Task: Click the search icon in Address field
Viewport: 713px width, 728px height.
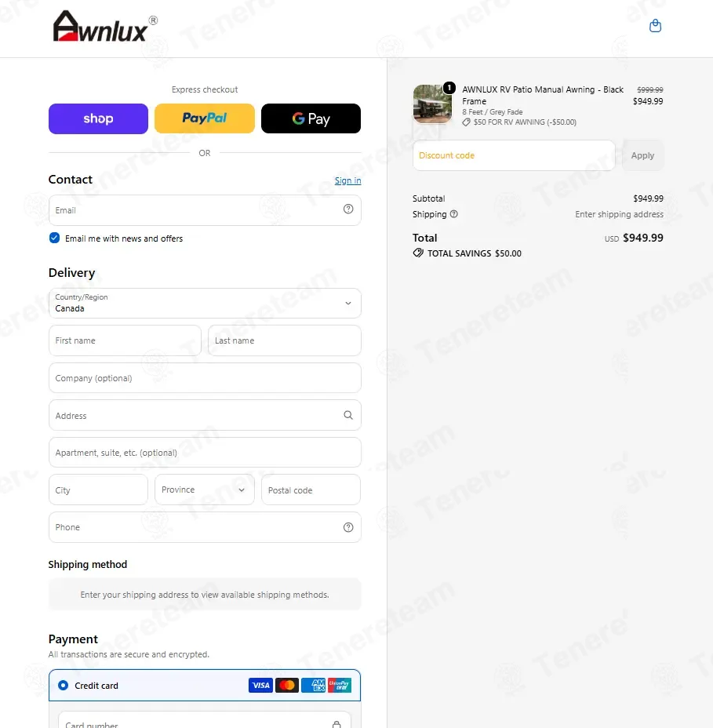Action: click(348, 415)
